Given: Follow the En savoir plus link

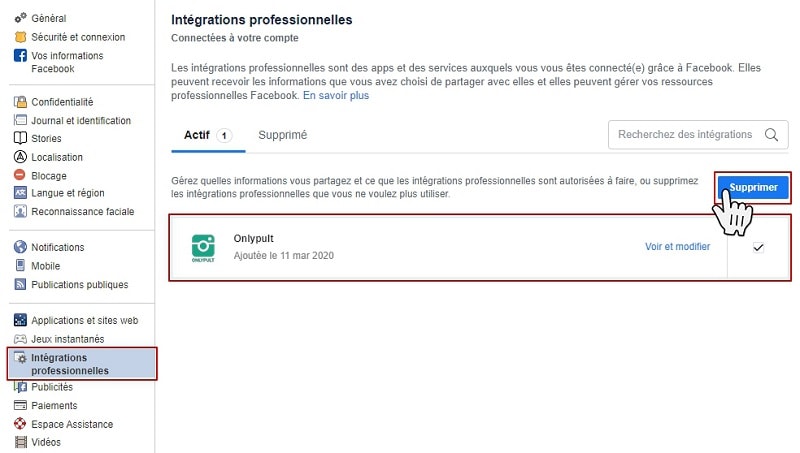Looking at the screenshot, I should (336, 96).
